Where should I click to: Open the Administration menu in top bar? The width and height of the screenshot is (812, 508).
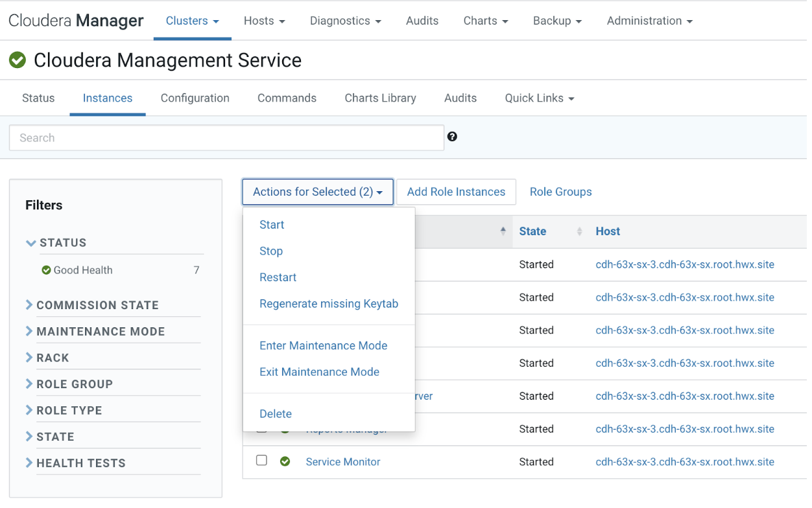pos(649,21)
